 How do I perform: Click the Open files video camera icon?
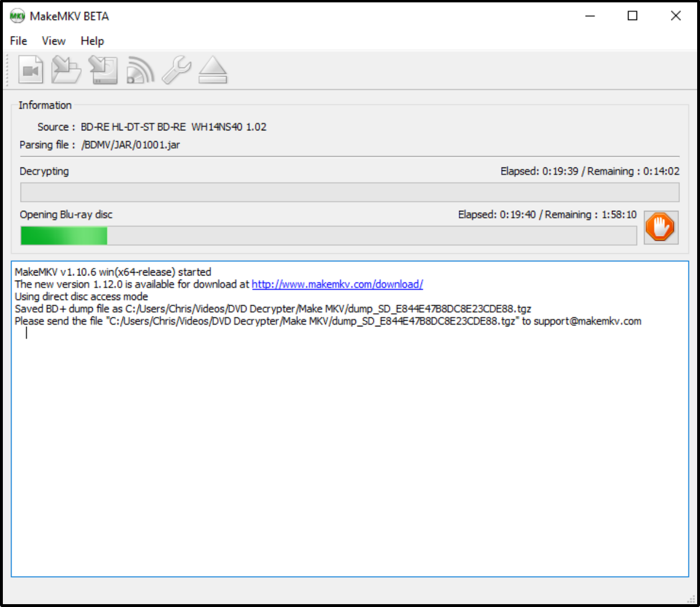click(31, 70)
